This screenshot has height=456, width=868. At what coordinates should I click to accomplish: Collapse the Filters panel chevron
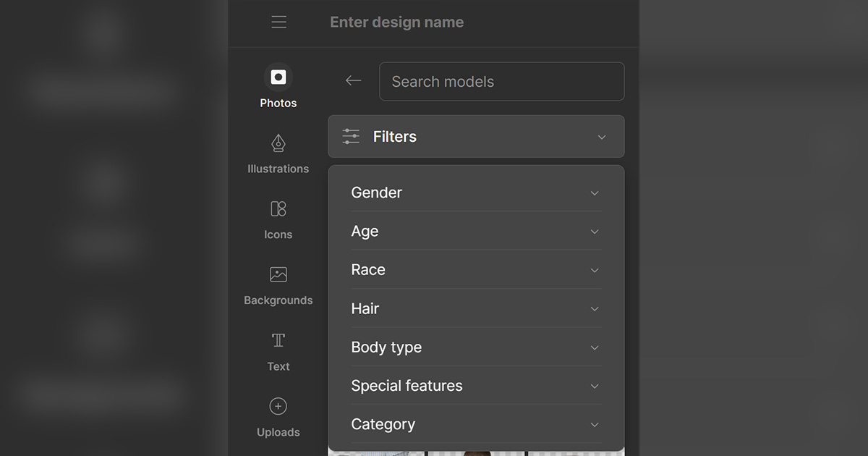point(602,137)
